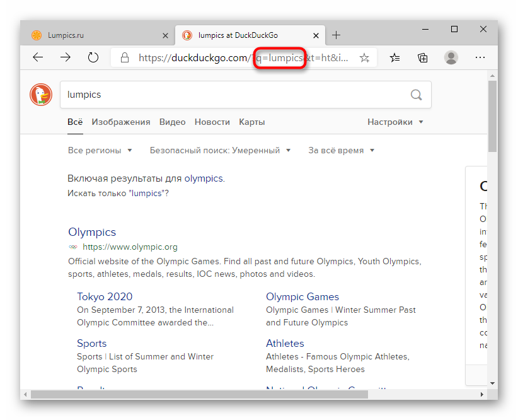The height and width of the screenshot is (420, 518).
Task: Open the Tokyo 2020 sublink
Action: [x=105, y=297]
